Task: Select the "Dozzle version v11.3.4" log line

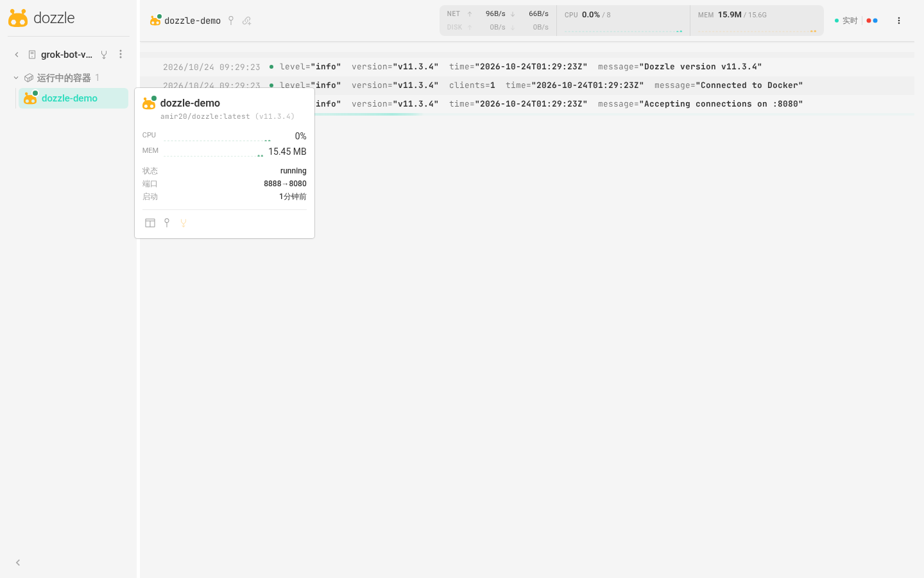Action: (x=527, y=67)
